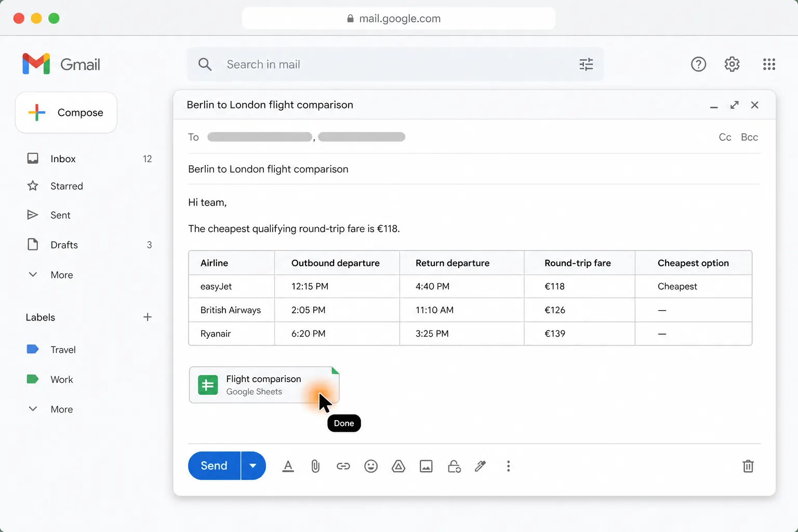
Task: Click the Gmail logo
Action: 61,64
